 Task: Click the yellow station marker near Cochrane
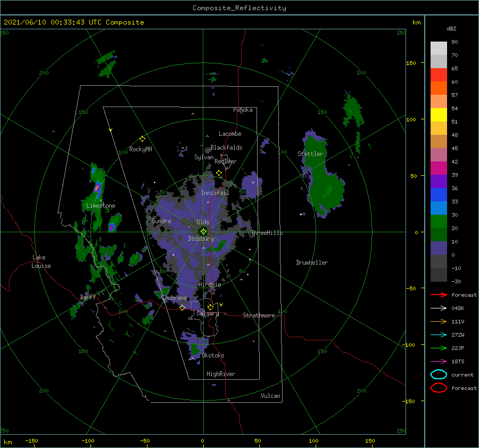click(182, 307)
